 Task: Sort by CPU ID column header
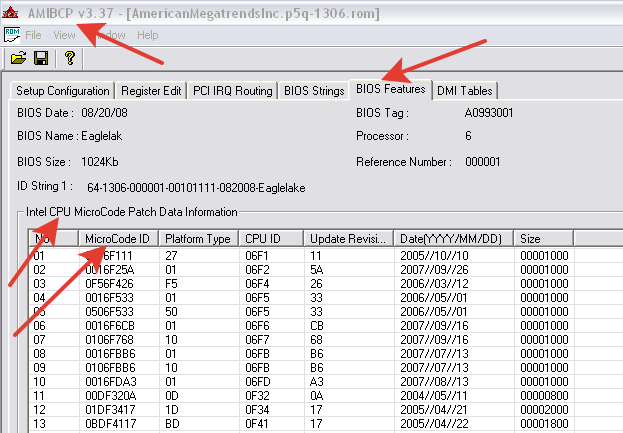coord(271,239)
